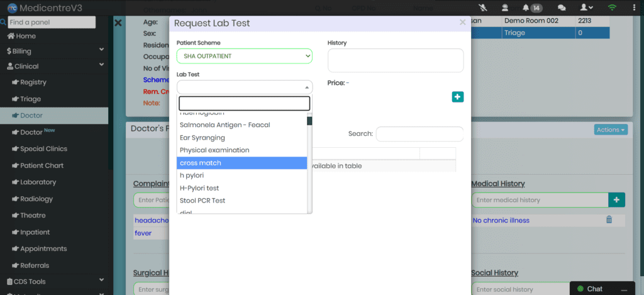Open the contacts icon in top bar
The height and width of the screenshot is (295, 644).
(x=505, y=8)
